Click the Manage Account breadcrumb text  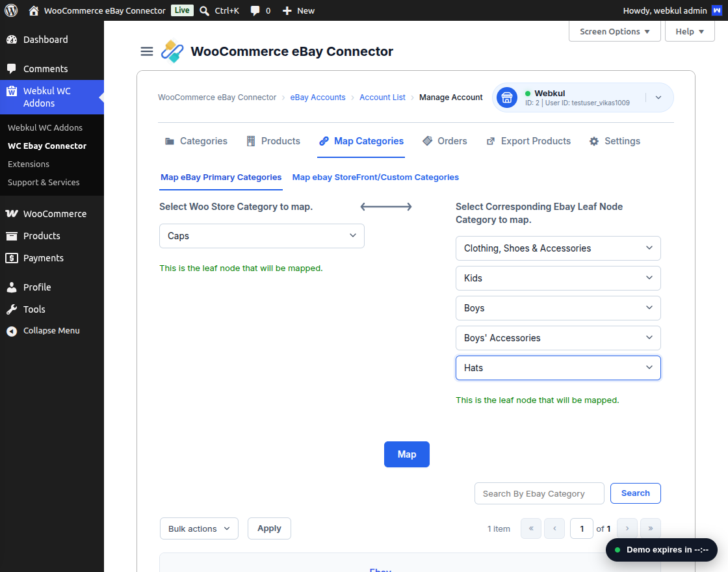[x=451, y=97]
